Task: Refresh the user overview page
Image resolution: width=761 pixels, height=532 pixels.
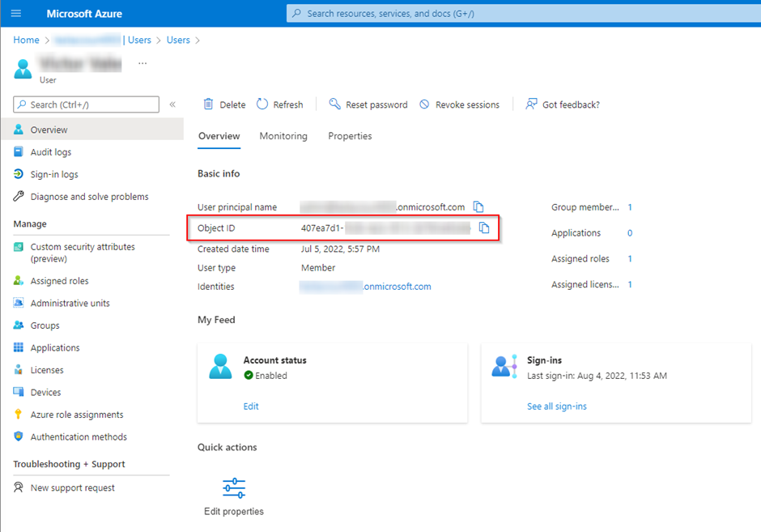Action: click(x=279, y=104)
